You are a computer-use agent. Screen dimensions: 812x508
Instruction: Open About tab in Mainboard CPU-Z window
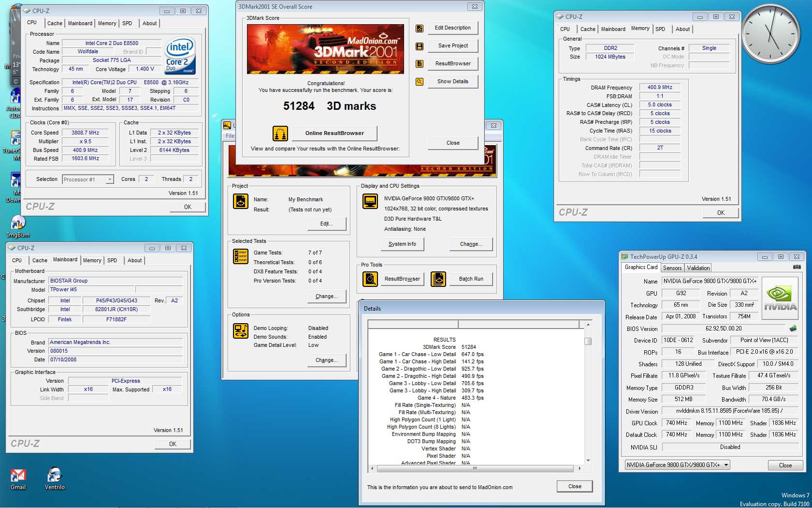coord(135,260)
